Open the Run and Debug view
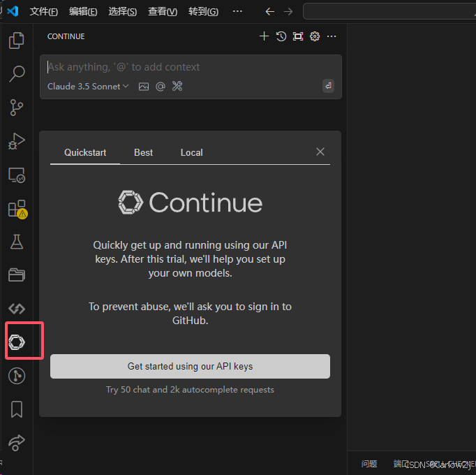The width and height of the screenshot is (476, 475). (x=16, y=141)
